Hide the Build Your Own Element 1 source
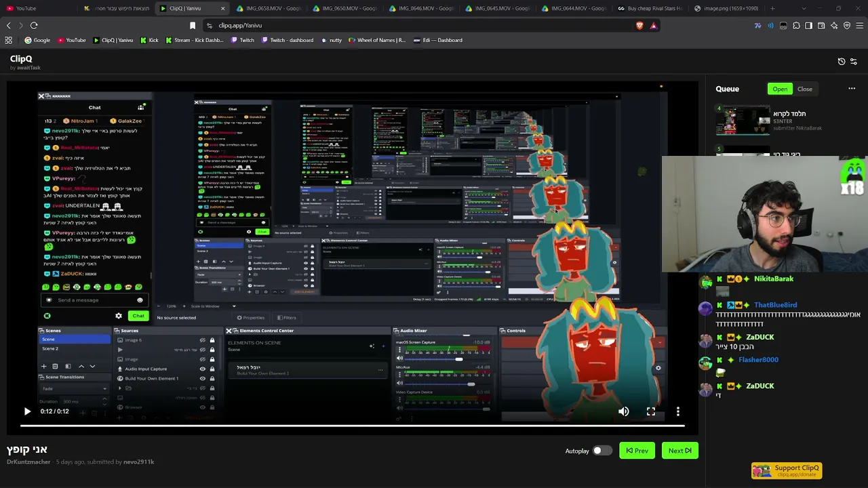The width and height of the screenshot is (868, 488). tap(203, 378)
